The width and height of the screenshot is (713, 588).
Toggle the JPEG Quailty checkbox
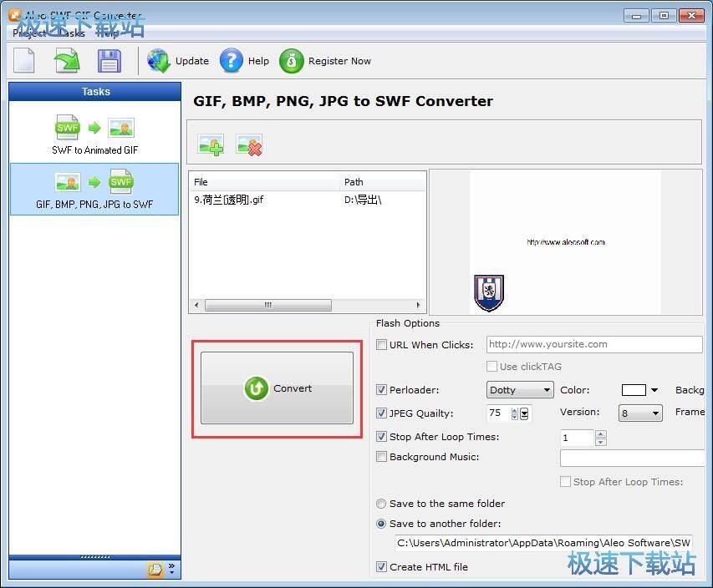(x=381, y=413)
